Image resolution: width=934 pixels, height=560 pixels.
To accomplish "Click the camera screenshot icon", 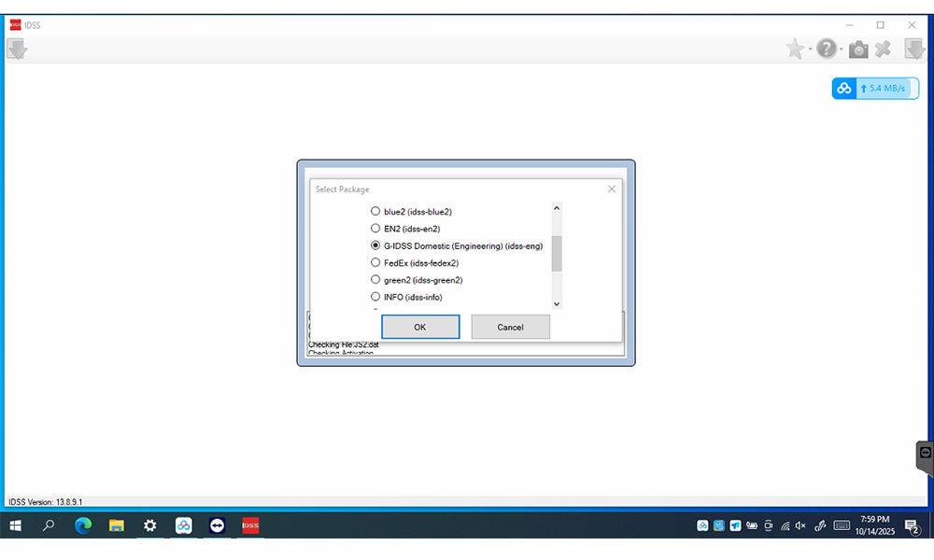I will pos(857,49).
